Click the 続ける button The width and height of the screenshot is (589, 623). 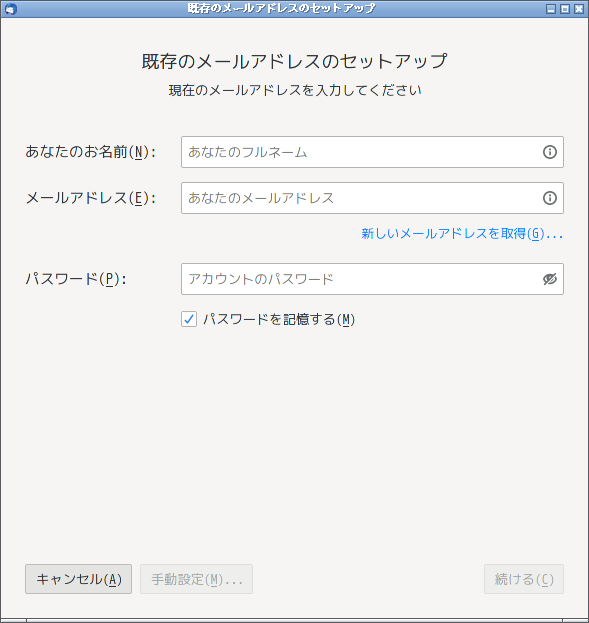pyautogui.click(x=524, y=579)
